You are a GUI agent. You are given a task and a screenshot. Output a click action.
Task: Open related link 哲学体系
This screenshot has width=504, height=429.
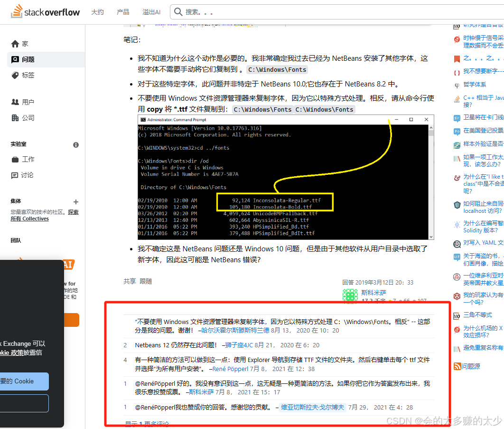point(475,84)
